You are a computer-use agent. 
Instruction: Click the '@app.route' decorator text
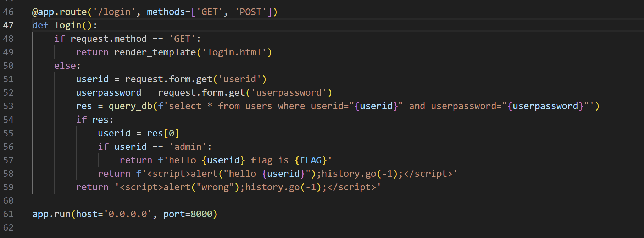click(60, 12)
